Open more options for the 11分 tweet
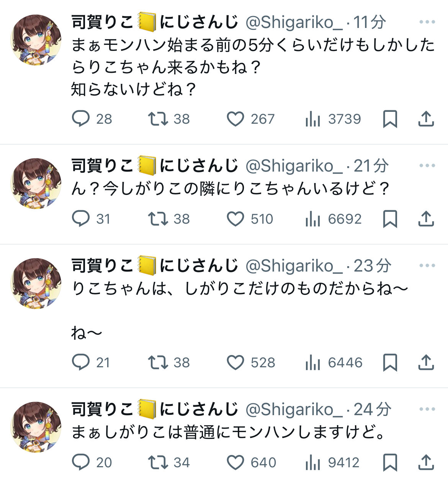This screenshot has width=448, height=491. point(427,22)
